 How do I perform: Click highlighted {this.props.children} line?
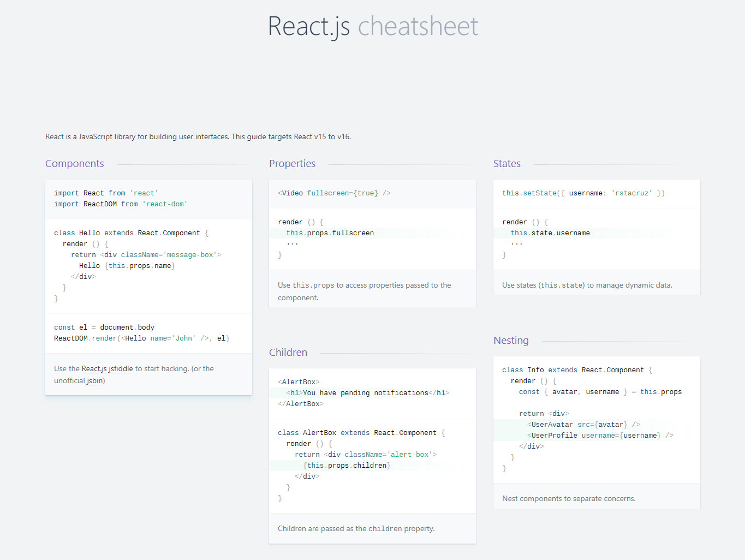347,466
